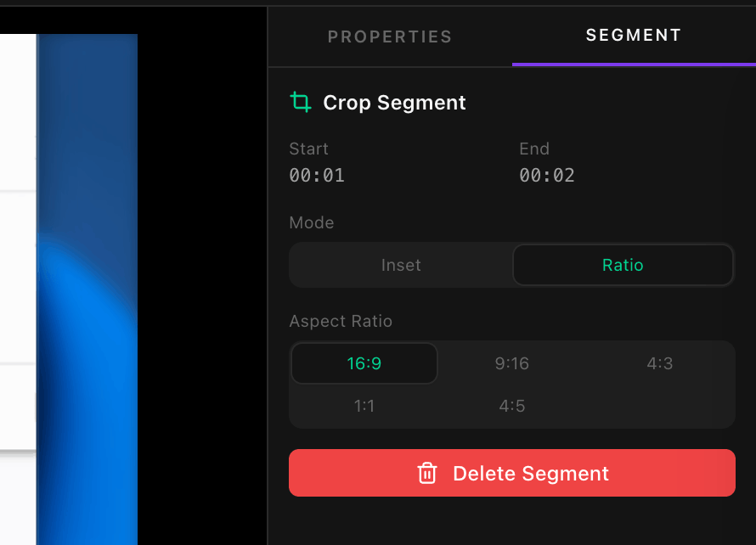Image resolution: width=756 pixels, height=545 pixels.
Task: Click the Mode label above crop modes
Action: (x=311, y=222)
